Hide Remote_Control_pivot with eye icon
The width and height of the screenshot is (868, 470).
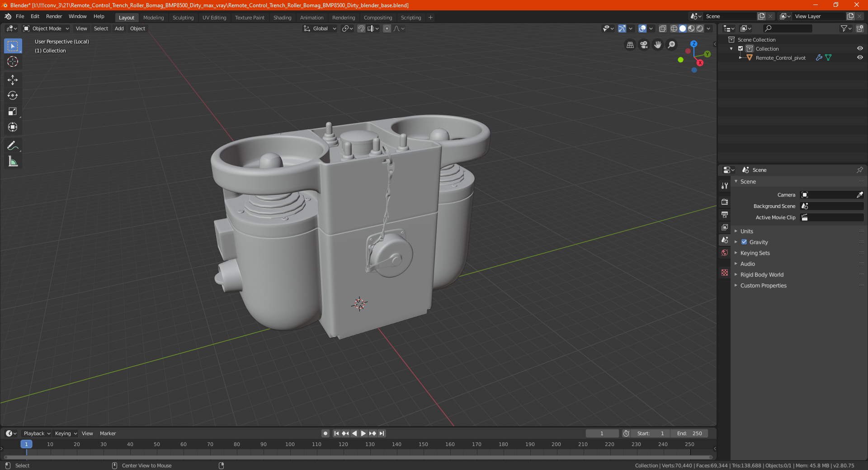point(860,58)
